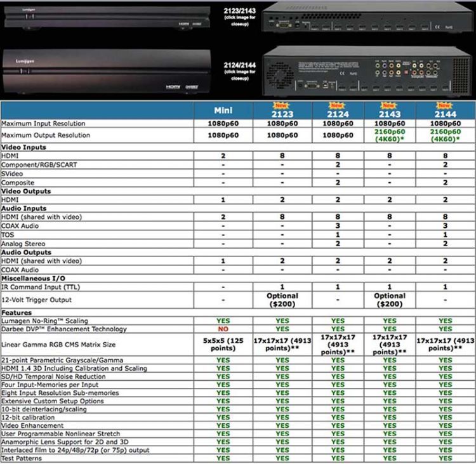
Task: Click the Video Outputs section heading
Action: coord(26,191)
